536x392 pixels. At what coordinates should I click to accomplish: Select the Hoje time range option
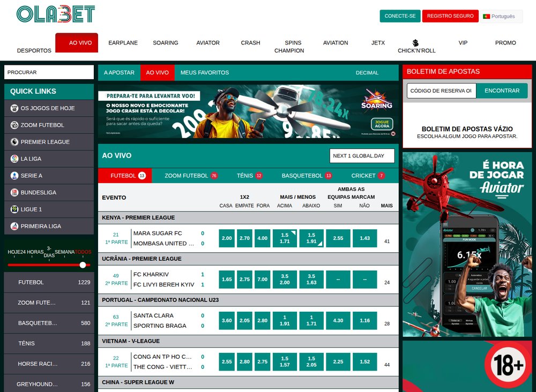(x=14, y=252)
